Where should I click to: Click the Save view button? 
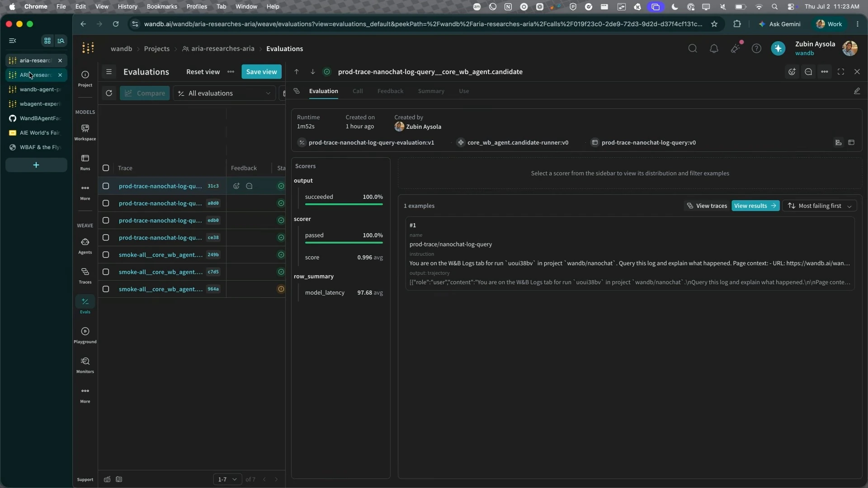click(x=261, y=72)
